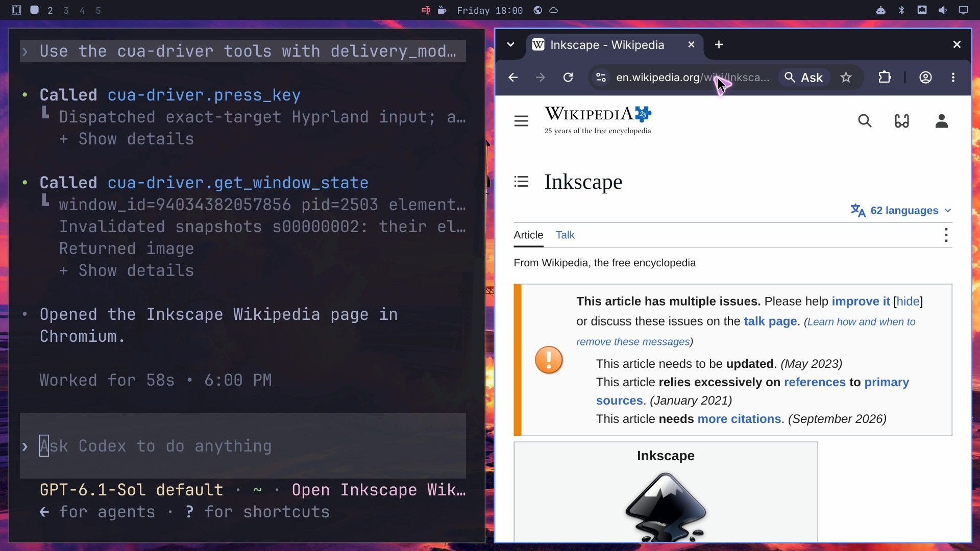Click the Inkscape logo image in infobox
980x551 pixels.
(666, 507)
